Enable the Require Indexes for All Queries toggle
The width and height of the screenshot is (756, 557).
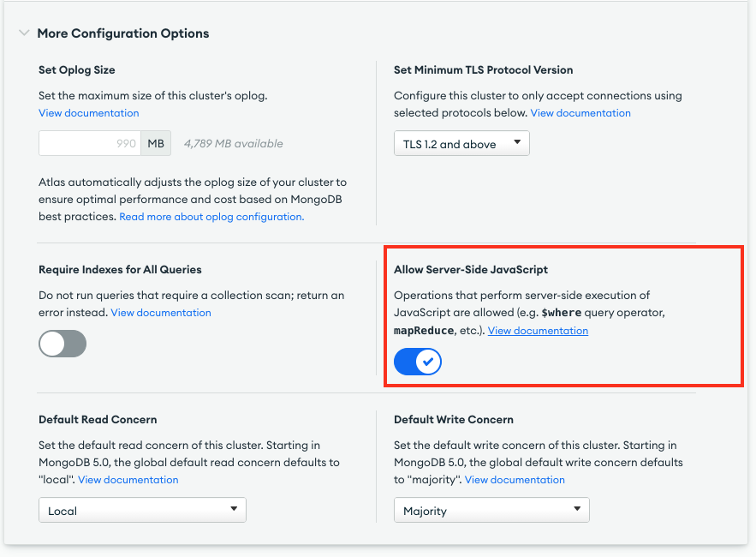63,344
